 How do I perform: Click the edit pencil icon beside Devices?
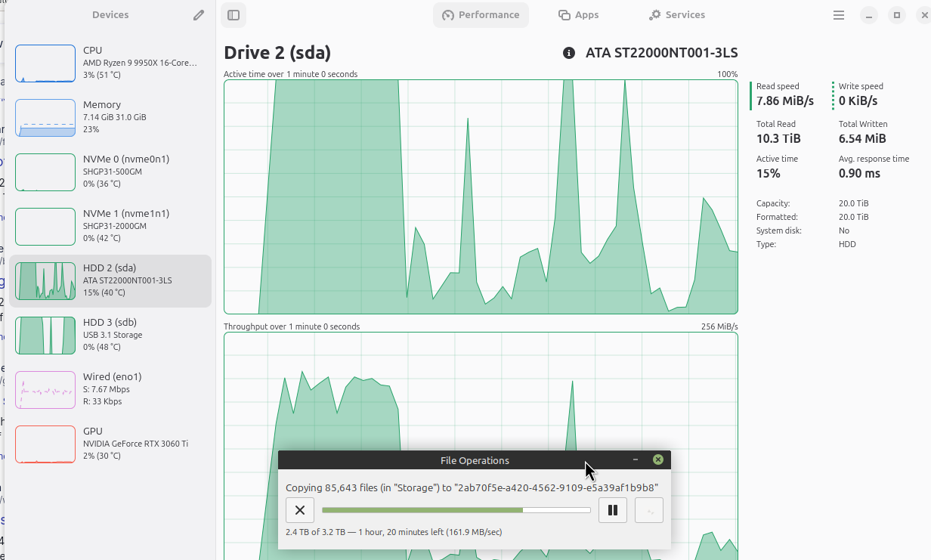(199, 15)
